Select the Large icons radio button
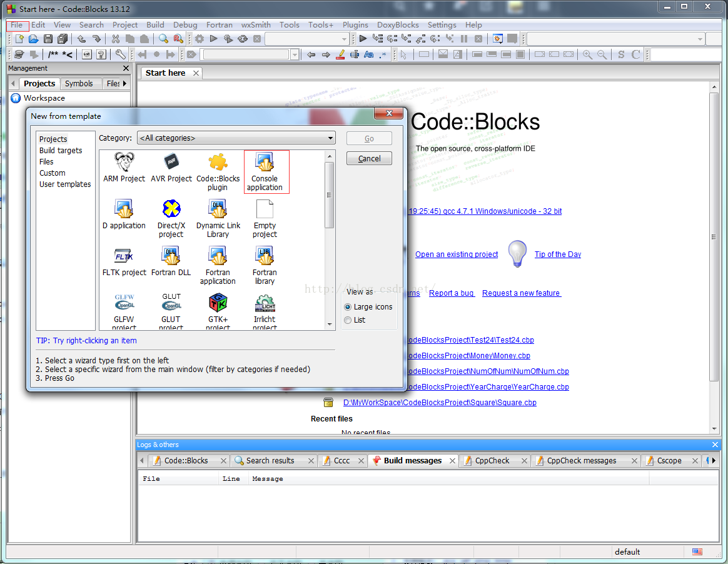The height and width of the screenshot is (564, 728). pos(348,307)
